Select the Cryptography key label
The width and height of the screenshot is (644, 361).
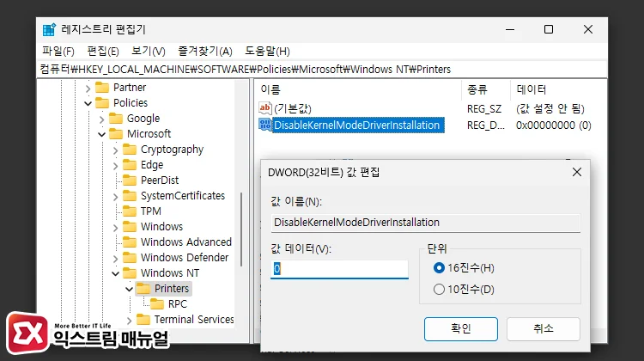[172, 150]
